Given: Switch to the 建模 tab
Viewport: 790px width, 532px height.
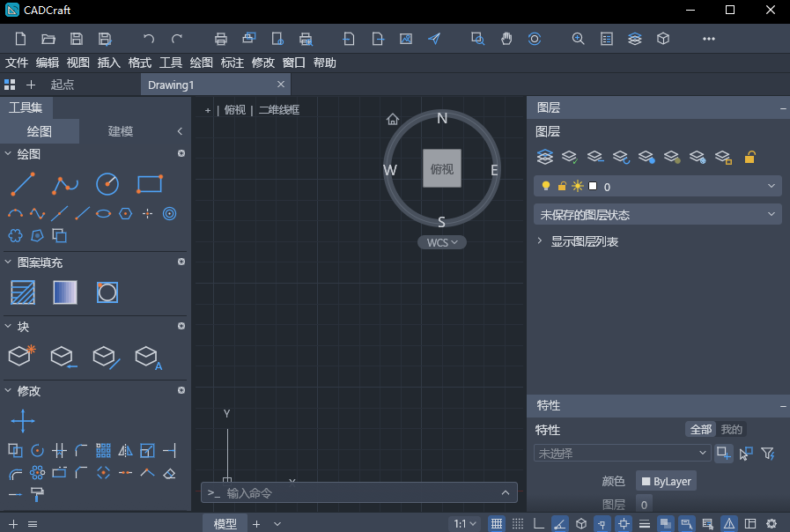Looking at the screenshot, I should pos(121,131).
